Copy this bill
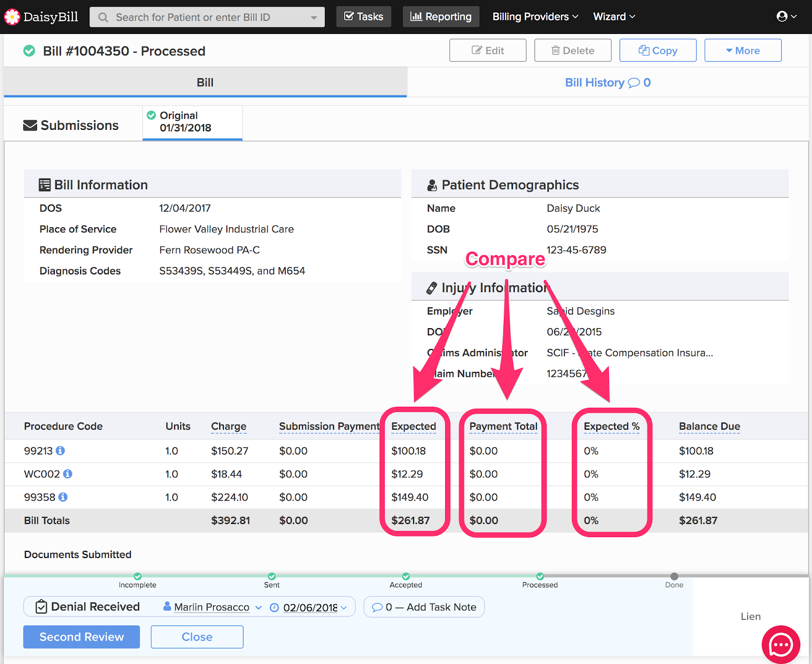The height and width of the screenshot is (664, 812). (658, 50)
